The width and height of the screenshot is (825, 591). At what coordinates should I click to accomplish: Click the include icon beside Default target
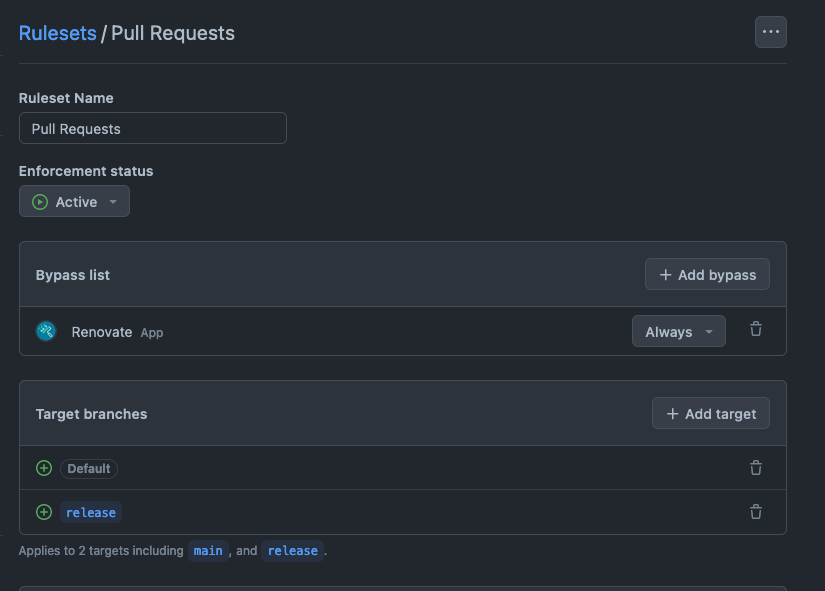pos(44,468)
